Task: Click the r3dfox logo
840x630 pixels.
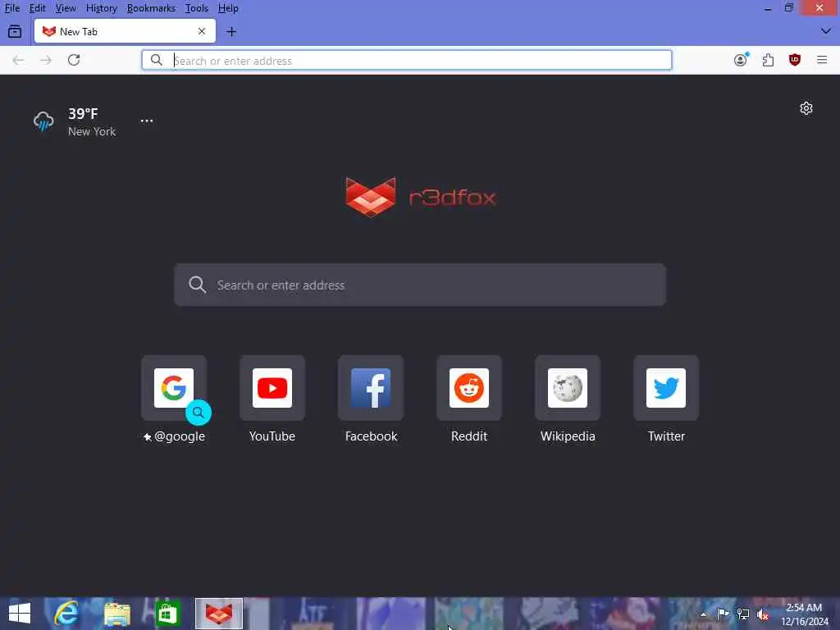Action: point(421,197)
